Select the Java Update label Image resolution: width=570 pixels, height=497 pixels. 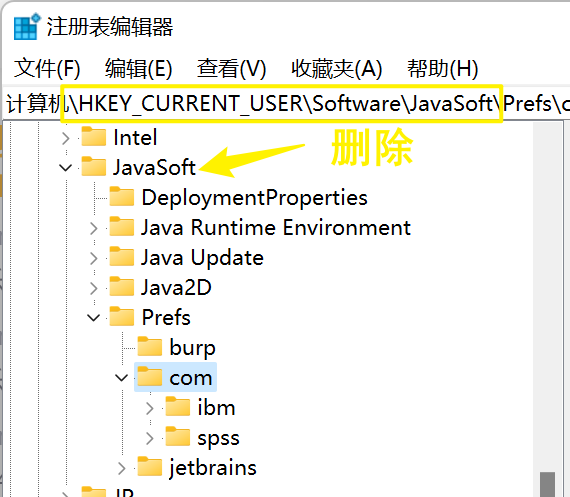202,258
